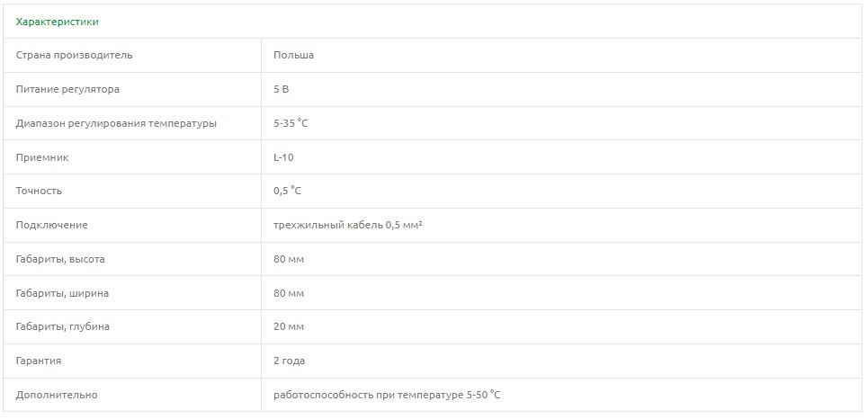868x419 pixels.
Task: Select the Подключение row label
Action: point(52,226)
